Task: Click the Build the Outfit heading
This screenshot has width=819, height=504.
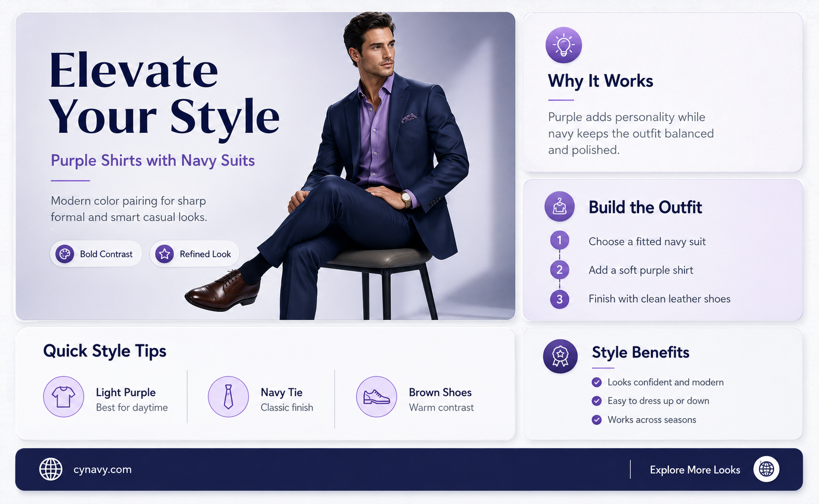Action: click(645, 207)
